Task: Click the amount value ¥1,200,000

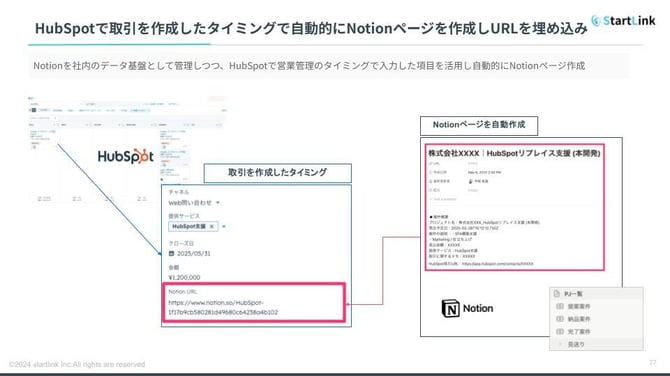Action: click(x=184, y=277)
